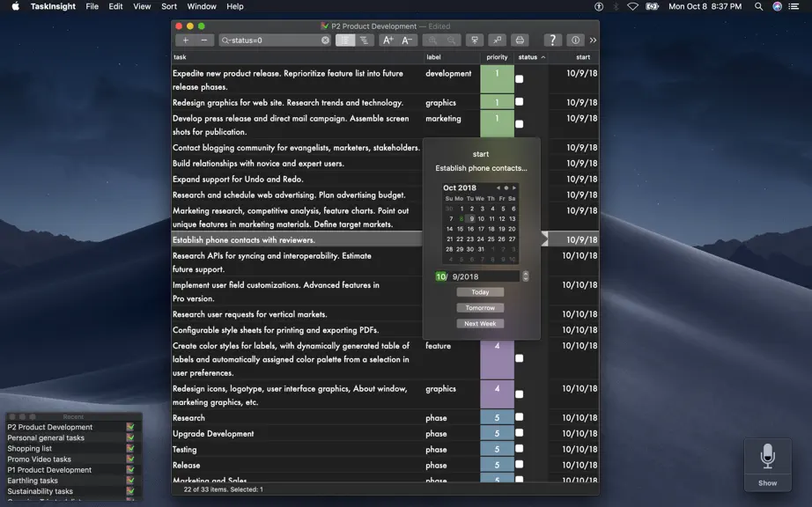Viewport: 812px width, 507px height.
Task: Increase text size with A+ button
Action: [x=388, y=40]
